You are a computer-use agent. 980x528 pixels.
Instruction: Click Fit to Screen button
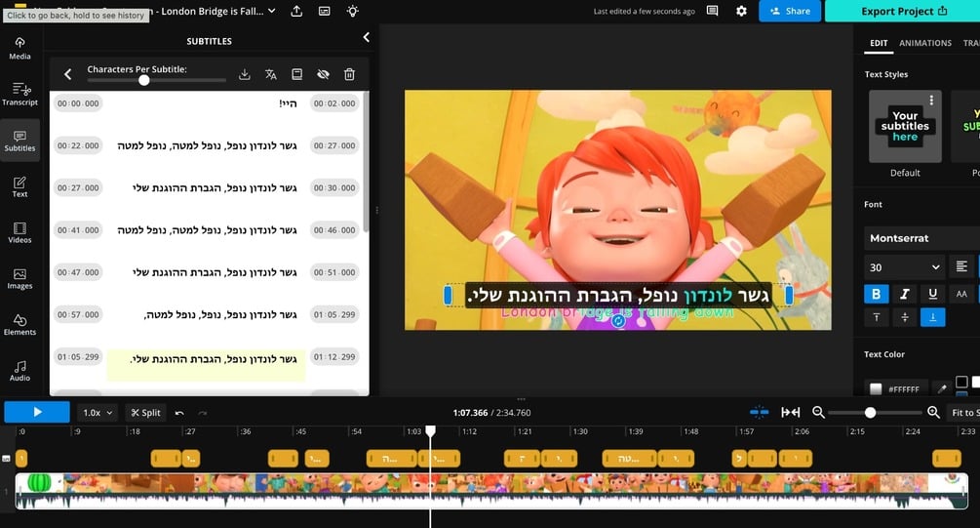(x=963, y=413)
